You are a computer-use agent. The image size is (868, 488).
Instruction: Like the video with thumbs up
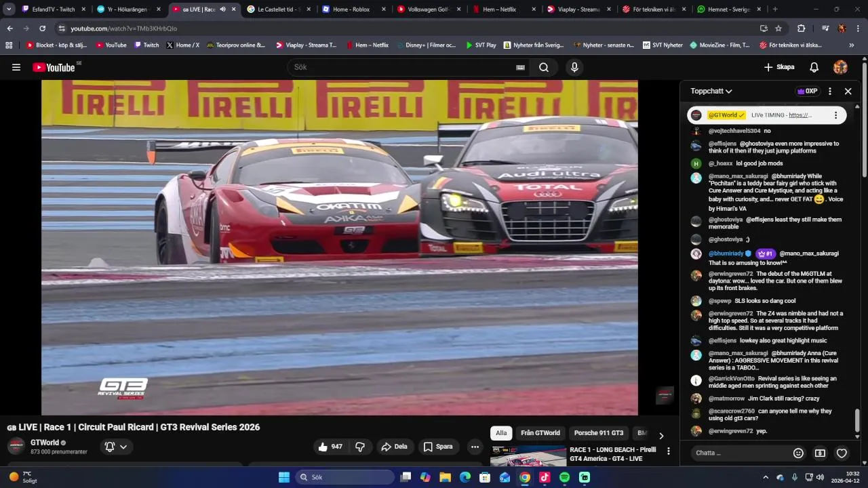[x=330, y=447]
